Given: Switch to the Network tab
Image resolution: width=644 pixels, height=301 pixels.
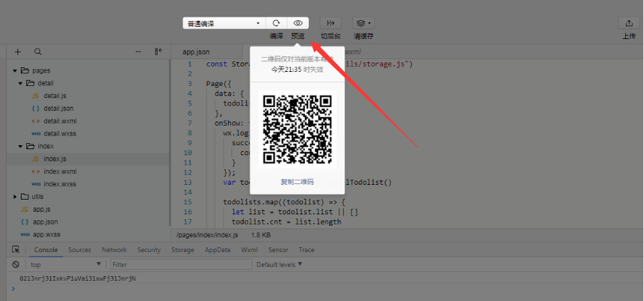Looking at the screenshot, I should click(114, 250).
